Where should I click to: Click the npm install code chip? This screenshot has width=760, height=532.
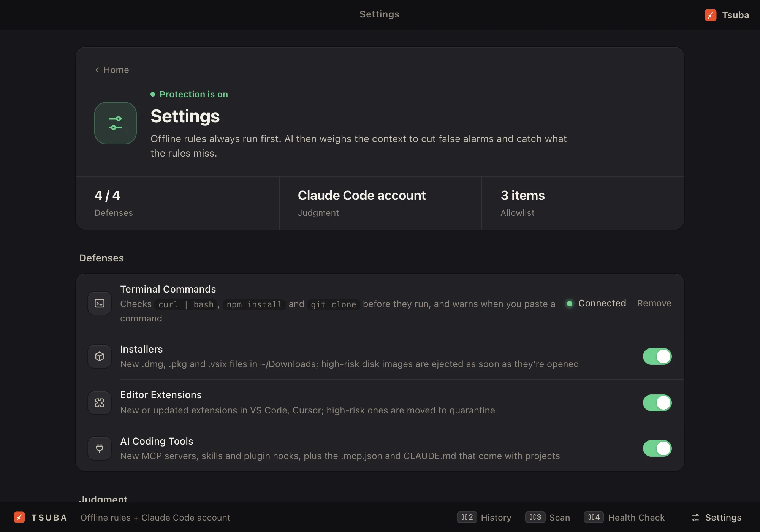click(254, 304)
